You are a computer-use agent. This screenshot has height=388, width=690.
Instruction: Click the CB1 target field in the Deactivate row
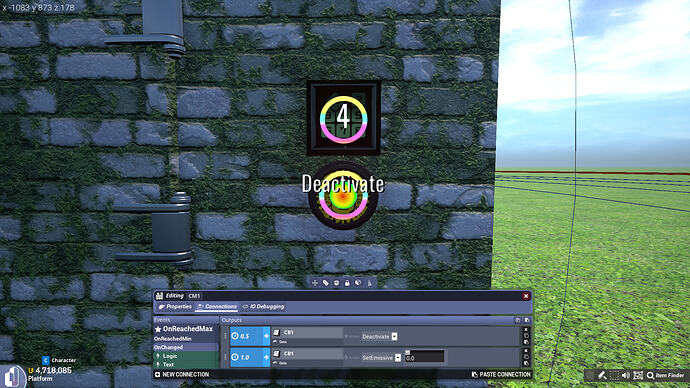click(307, 333)
